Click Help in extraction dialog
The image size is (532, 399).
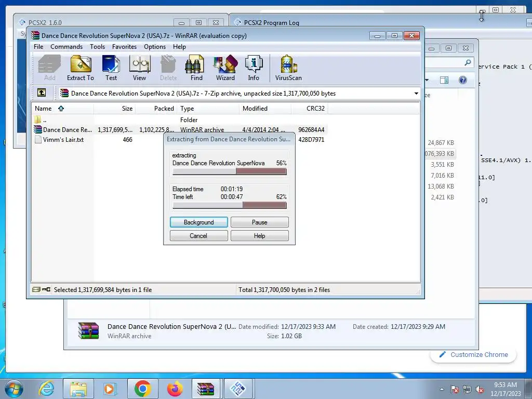(x=260, y=236)
